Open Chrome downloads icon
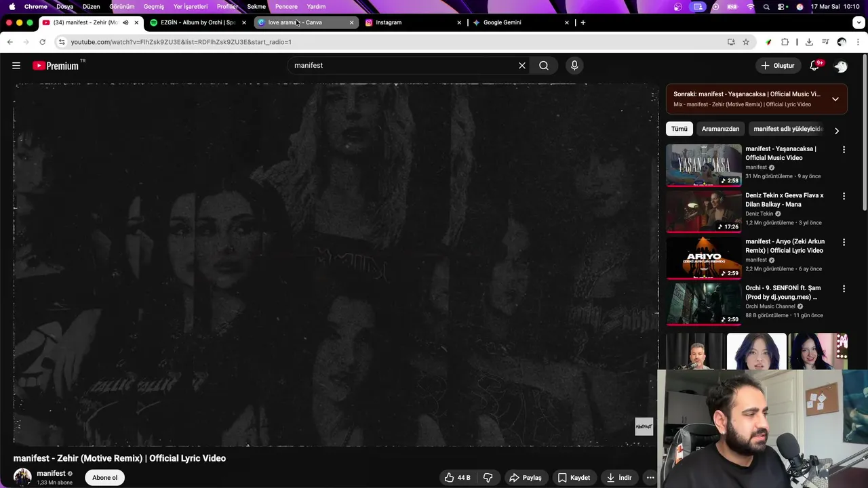The height and width of the screenshot is (488, 868). (809, 42)
